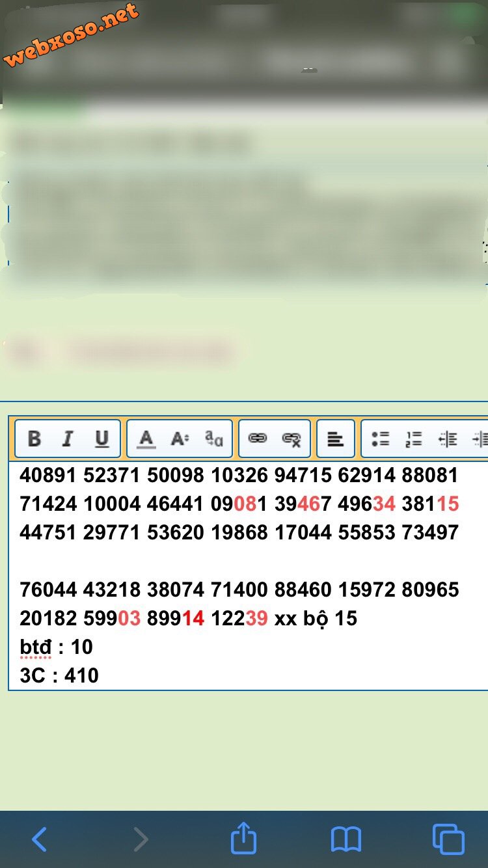Open the text color picker
Screen dimensions: 488x868
click(146, 439)
